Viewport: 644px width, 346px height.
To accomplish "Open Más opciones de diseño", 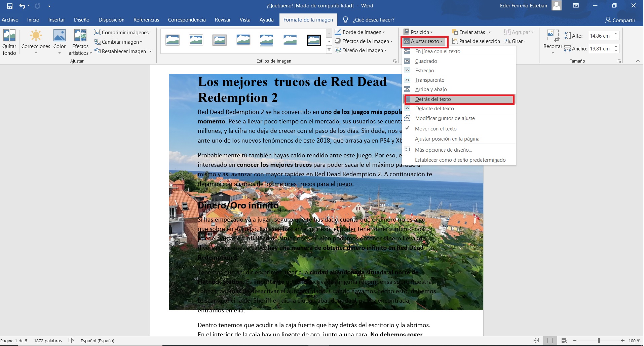I will pos(459,150).
